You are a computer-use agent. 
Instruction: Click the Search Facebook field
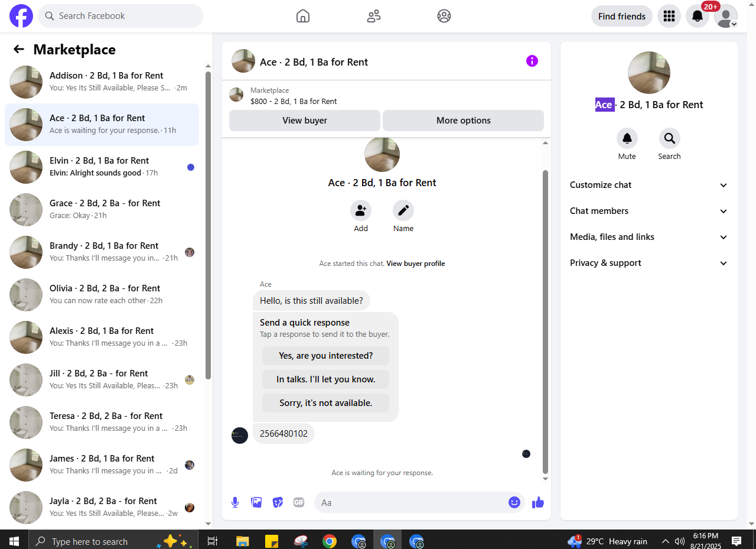click(120, 16)
